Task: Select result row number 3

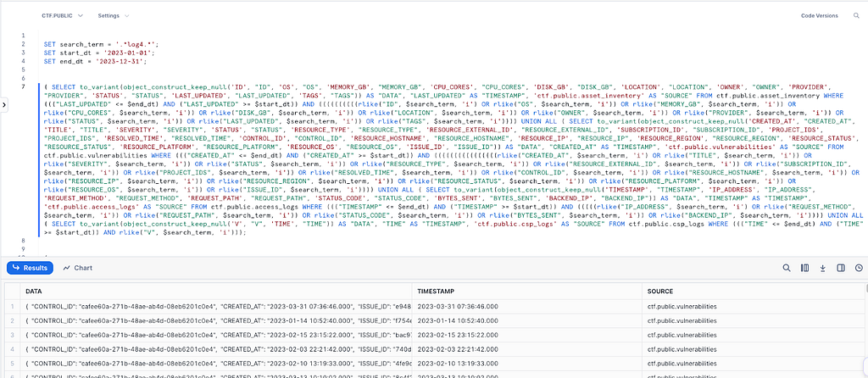Action: tap(12, 336)
